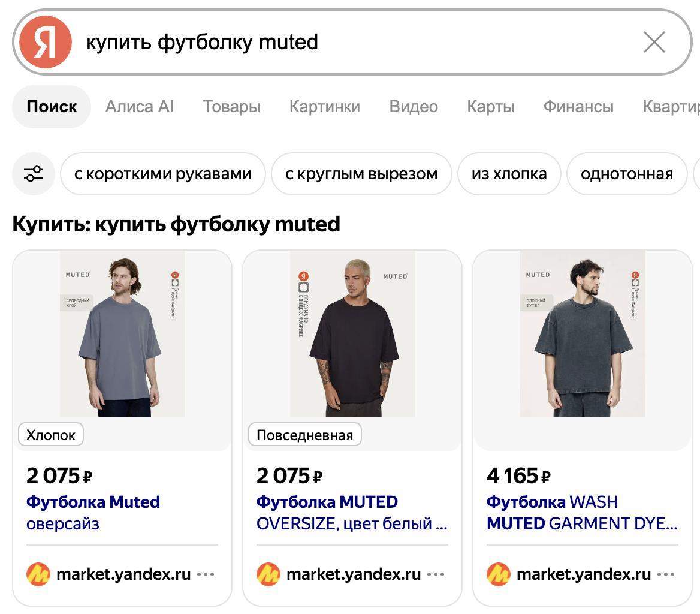The height and width of the screenshot is (614, 700).
Task: Click Market icon under black t-shirt card
Action: coord(268,574)
